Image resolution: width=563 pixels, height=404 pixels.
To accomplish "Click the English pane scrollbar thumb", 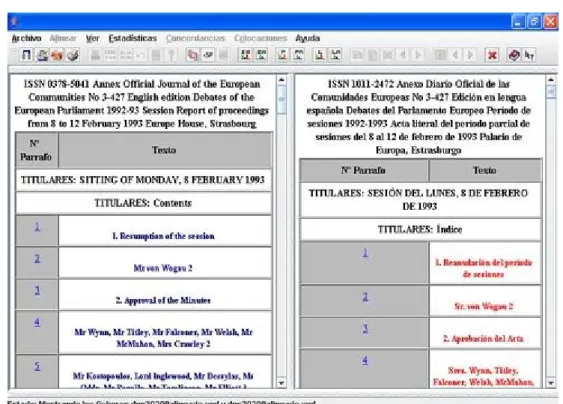I will click(x=282, y=99).
